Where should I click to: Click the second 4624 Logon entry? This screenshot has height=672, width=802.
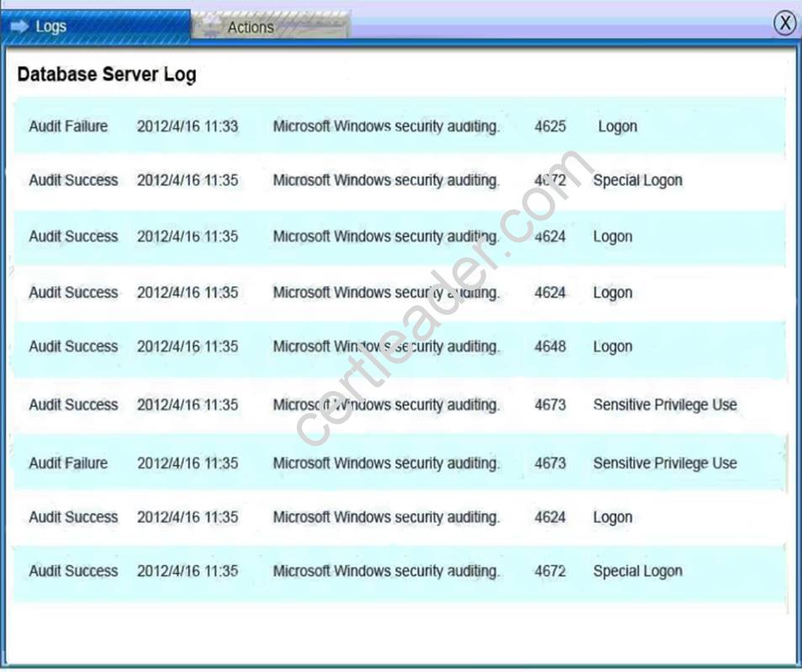point(336,293)
